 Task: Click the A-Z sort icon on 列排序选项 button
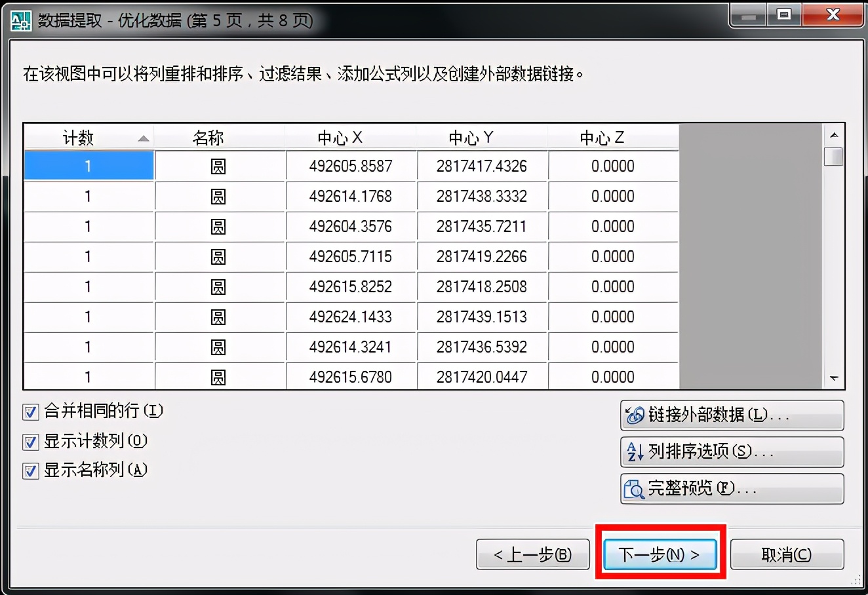[634, 451]
